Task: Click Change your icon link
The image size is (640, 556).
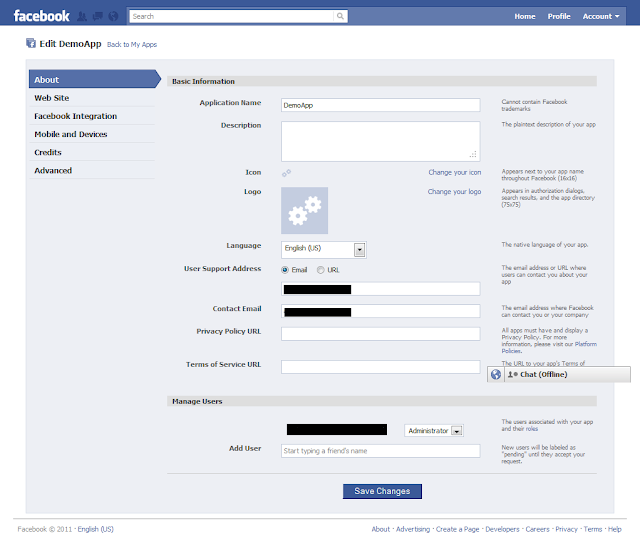Action: [455, 172]
